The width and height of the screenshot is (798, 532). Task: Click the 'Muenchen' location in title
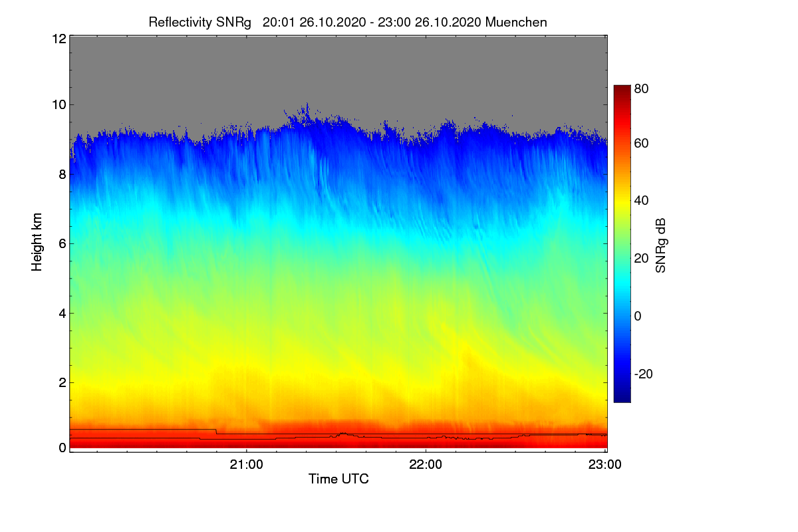tap(516, 22)
